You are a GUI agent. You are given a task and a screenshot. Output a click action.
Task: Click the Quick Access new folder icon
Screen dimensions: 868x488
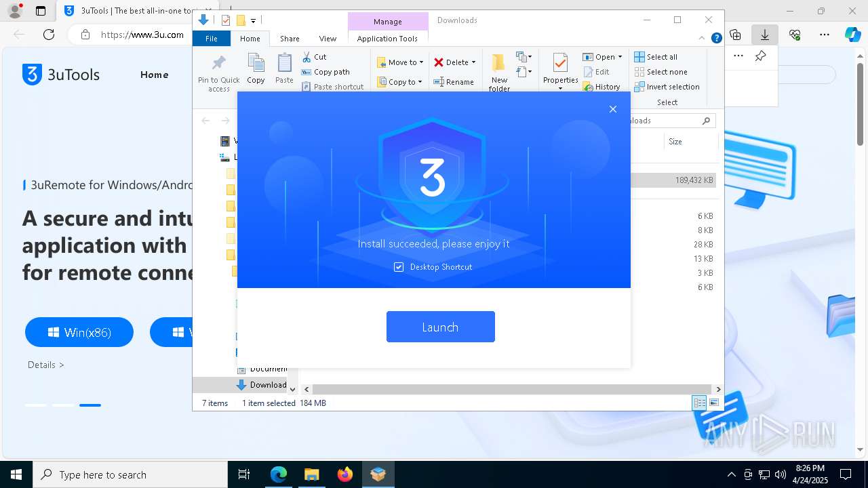point(240,20)
